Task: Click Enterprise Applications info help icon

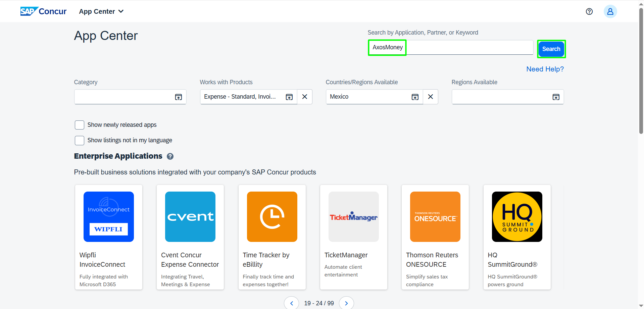Action: coord(170,156)
